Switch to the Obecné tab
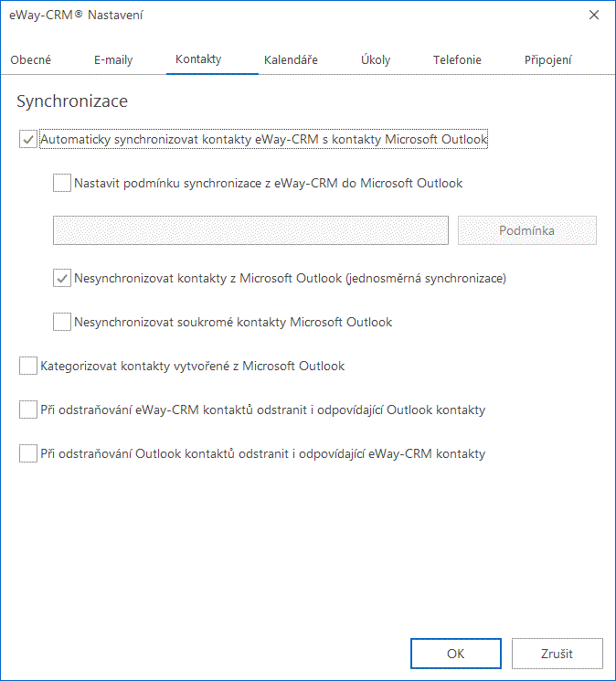Screen dimensions: 616x681 [30, 59]
